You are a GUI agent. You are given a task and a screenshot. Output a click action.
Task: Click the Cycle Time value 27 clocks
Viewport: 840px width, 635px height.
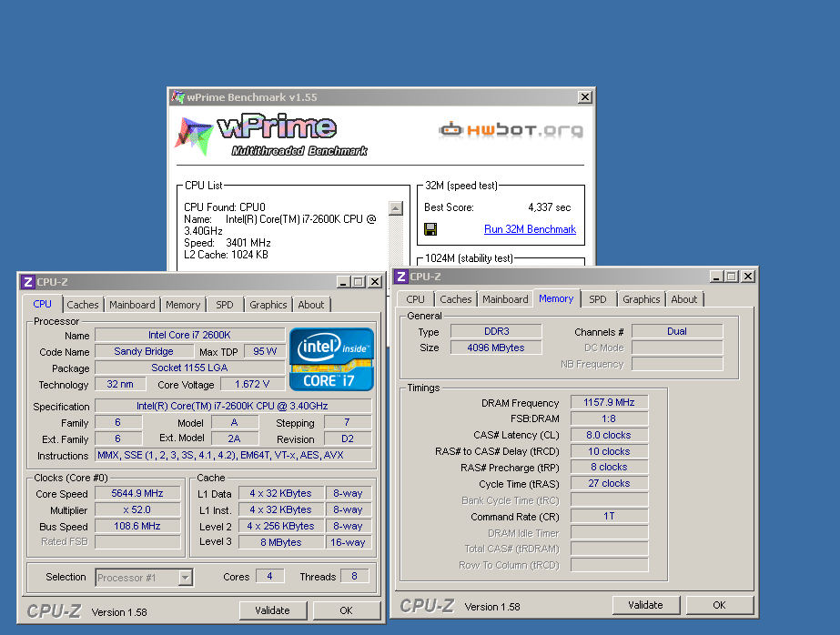click(610, 483)
